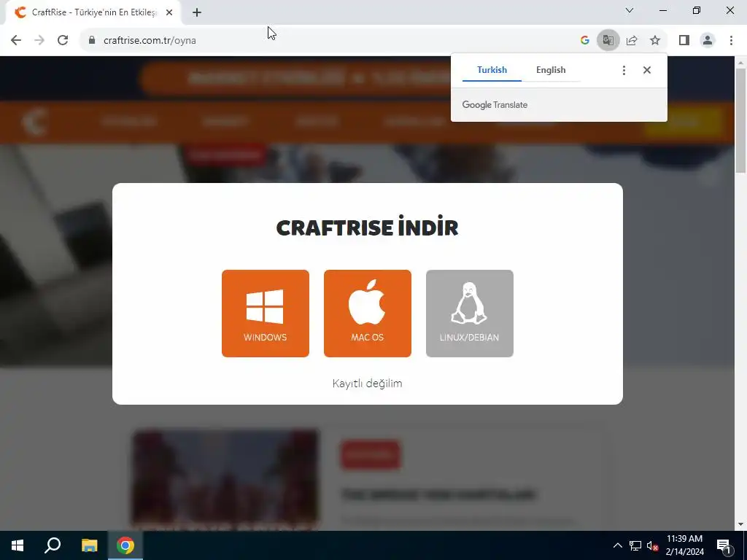Open translate options three-dot menu
This screenshot has width=747, height=560.
(x=624, y=71)
